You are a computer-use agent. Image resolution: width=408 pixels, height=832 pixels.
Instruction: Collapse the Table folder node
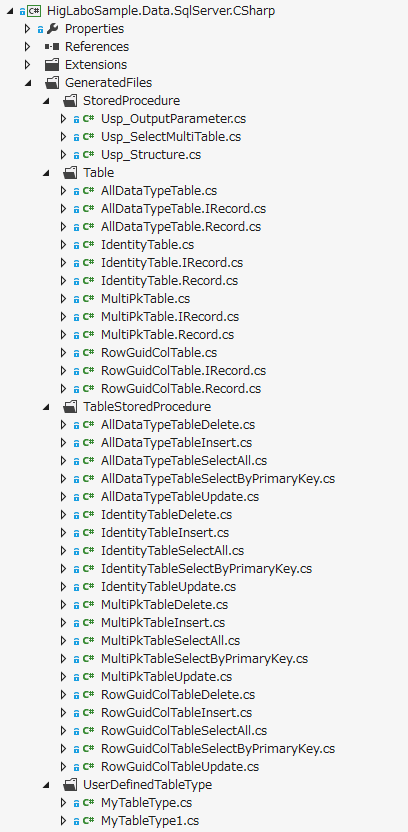coord(46,173)
